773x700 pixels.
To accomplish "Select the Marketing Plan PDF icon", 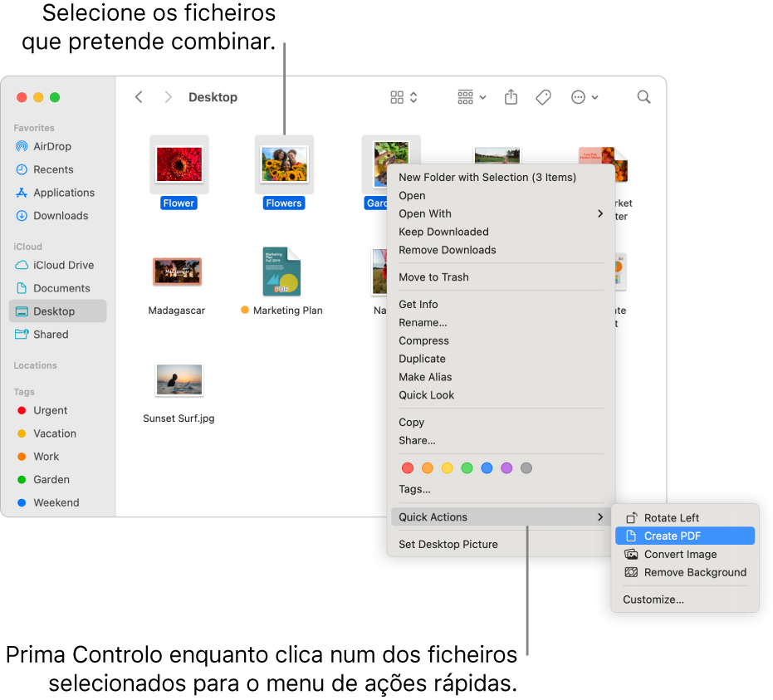I will pyautogui.click(x=281, y=272).
